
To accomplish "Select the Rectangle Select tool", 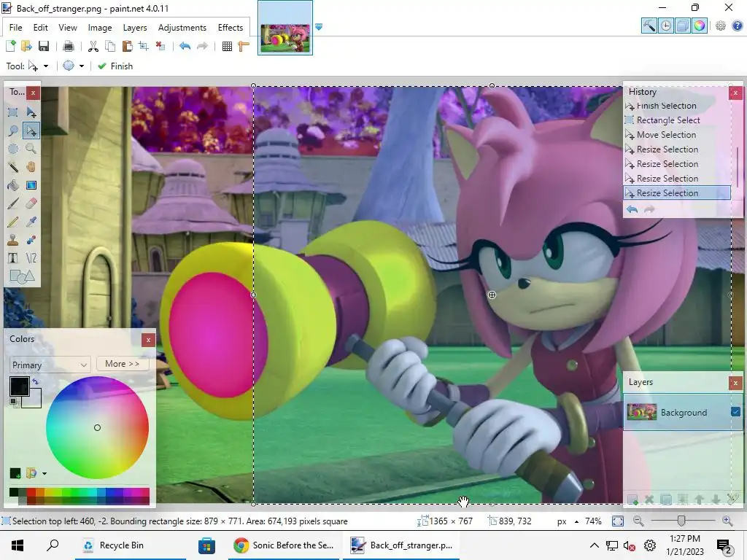I will pyautogui.click(x=13, y=112).
